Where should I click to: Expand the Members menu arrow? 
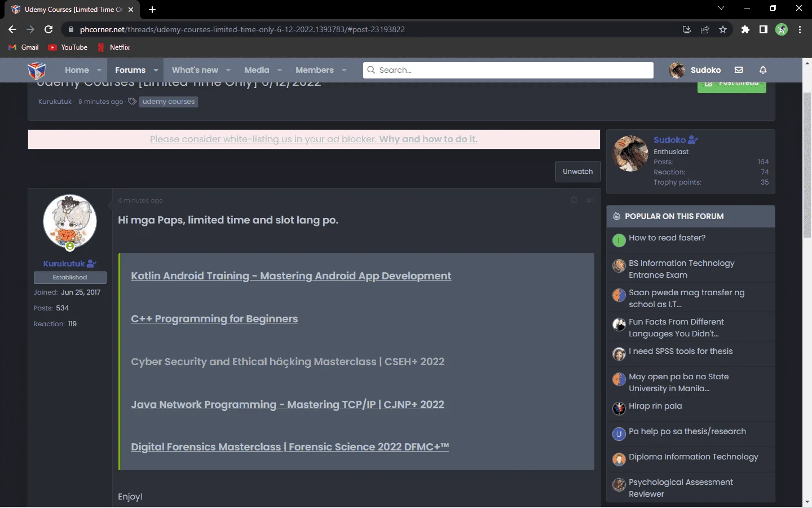[344, 70]
